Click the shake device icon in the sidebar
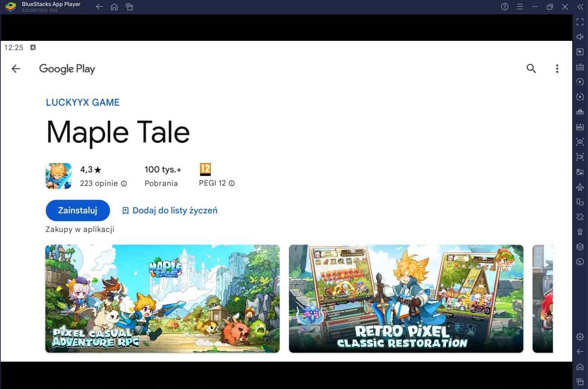The image size is (588, 389). pos(580,217)
